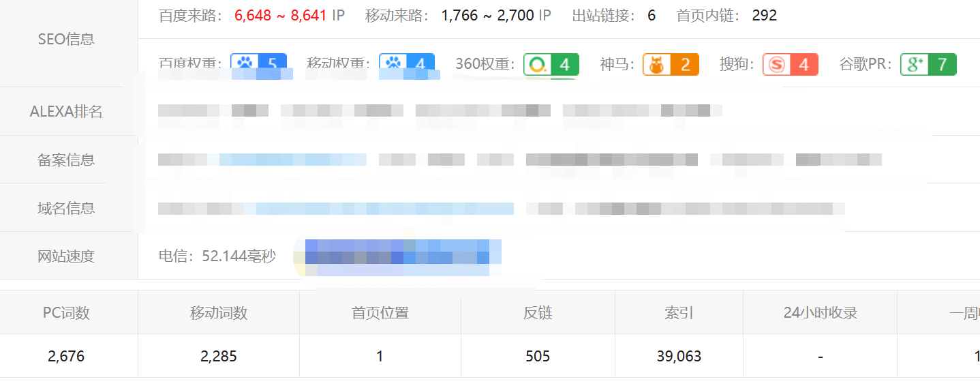Click outbound links count 6
This screenshot has width=980, height=388.
click(x=652, y=15)
